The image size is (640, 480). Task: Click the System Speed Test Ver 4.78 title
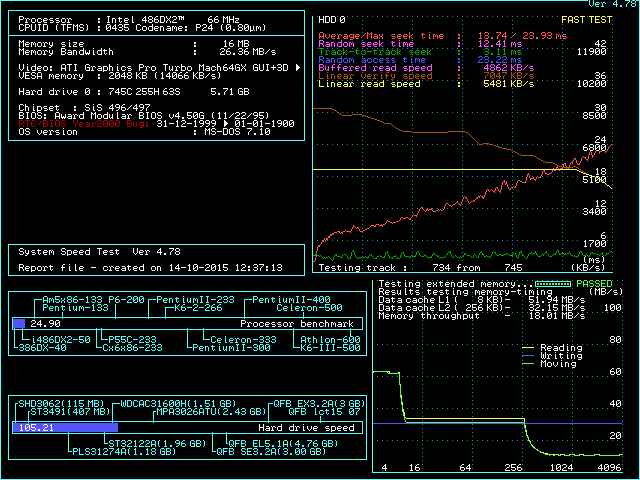99,252
